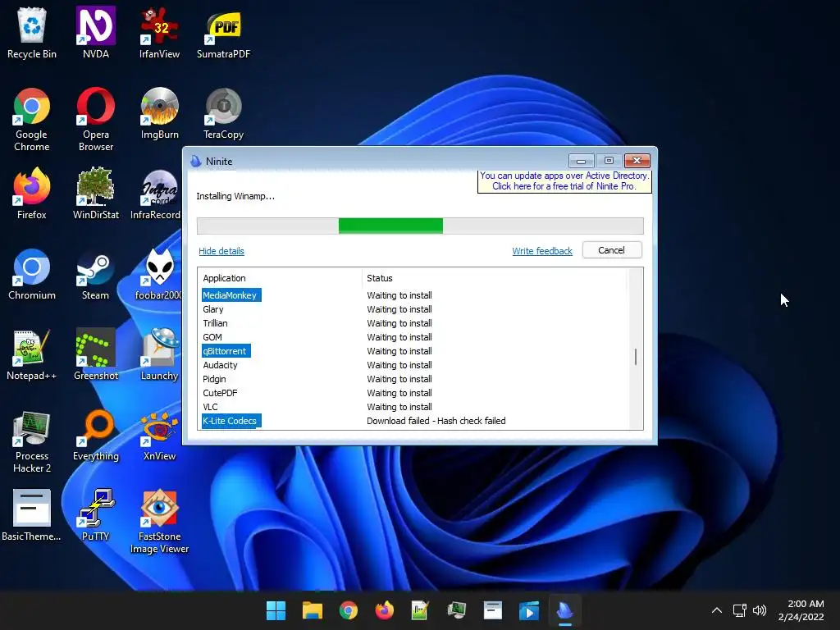
Task: Click the Ninite Pro free trial banner
Action: tap(564, 181)
